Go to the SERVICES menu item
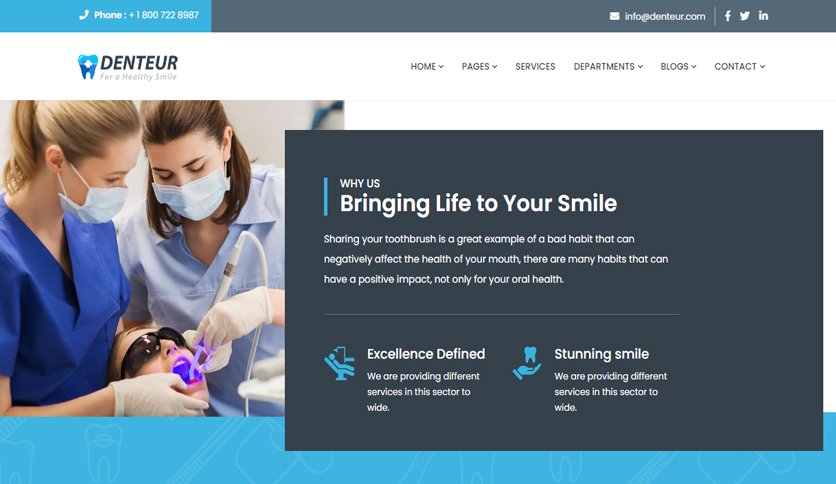 (535, 67)
